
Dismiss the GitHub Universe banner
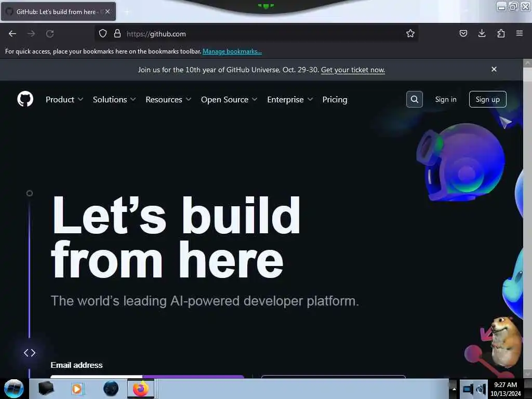coord(494,69)
